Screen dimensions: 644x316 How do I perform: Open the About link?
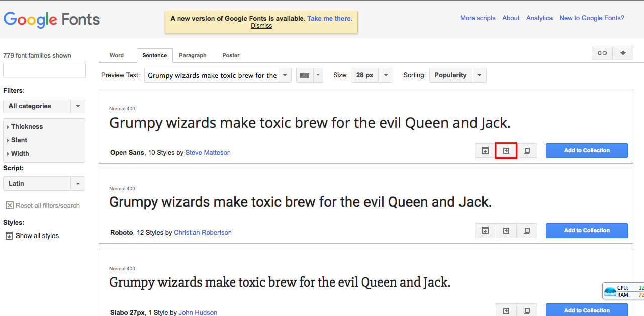[511, 18]
